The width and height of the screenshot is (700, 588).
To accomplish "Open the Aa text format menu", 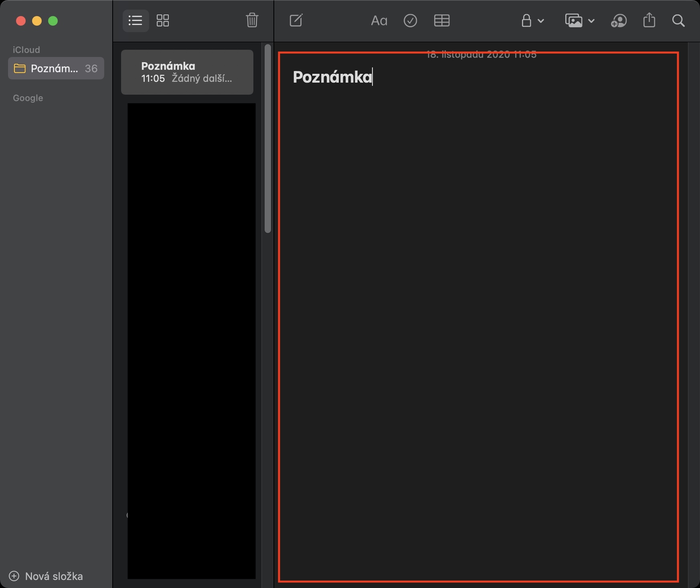I will pyautogui.click(x=379, y=20).
